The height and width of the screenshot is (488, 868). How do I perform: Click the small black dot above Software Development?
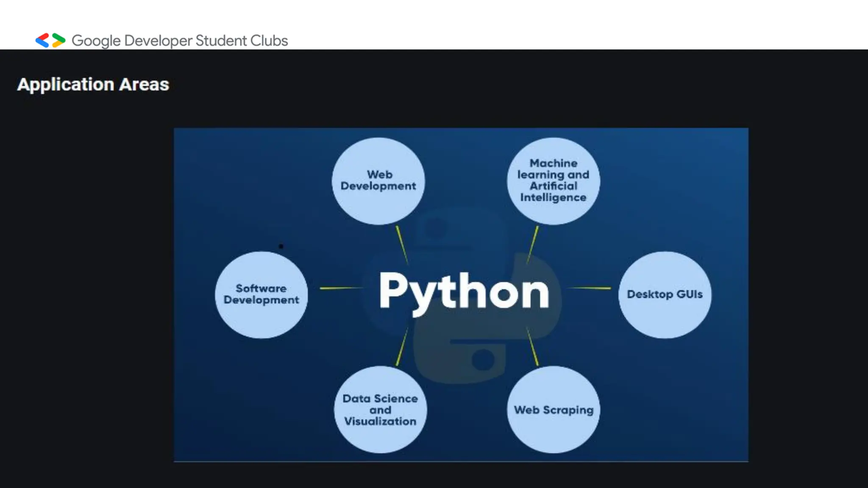coord(281,246)
